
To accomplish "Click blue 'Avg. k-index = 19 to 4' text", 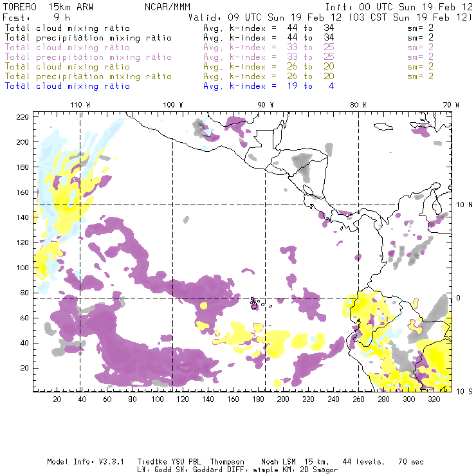I will pos(269,86).
